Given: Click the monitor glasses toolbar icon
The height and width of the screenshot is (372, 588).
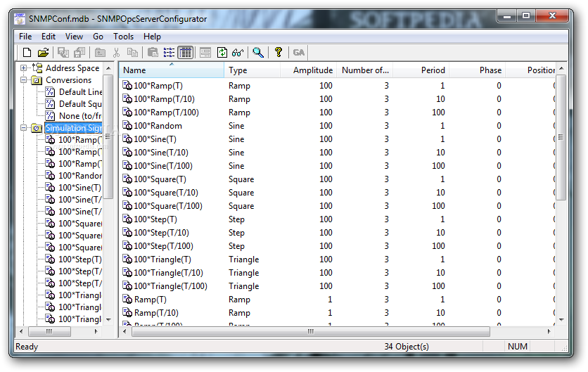Looking at the screenshot, I should pyautogui.click(x=238, y=53).
